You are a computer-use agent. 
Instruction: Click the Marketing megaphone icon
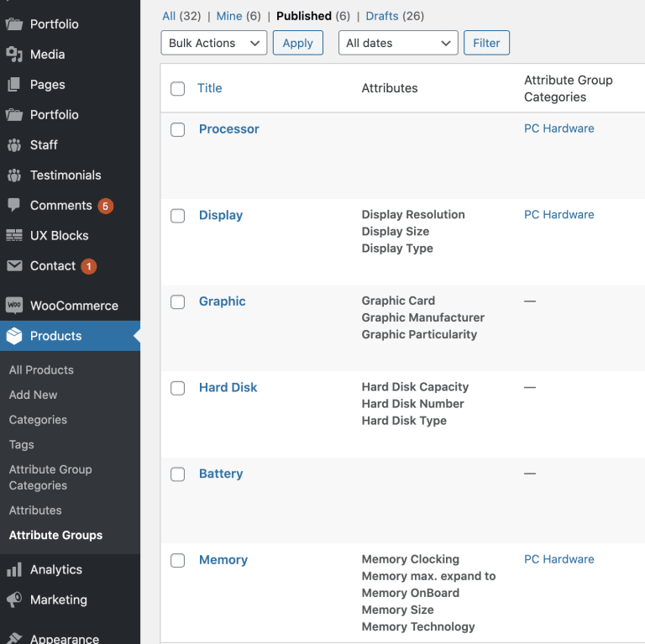14,600
